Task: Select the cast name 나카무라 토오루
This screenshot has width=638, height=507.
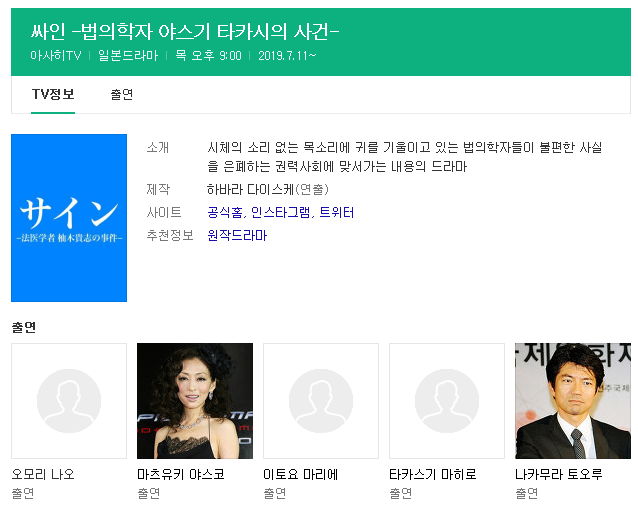Action: [x=559, y=474]
